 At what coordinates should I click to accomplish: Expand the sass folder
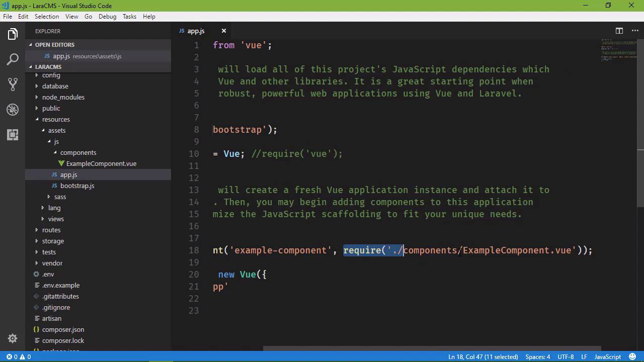click(98, 197)
